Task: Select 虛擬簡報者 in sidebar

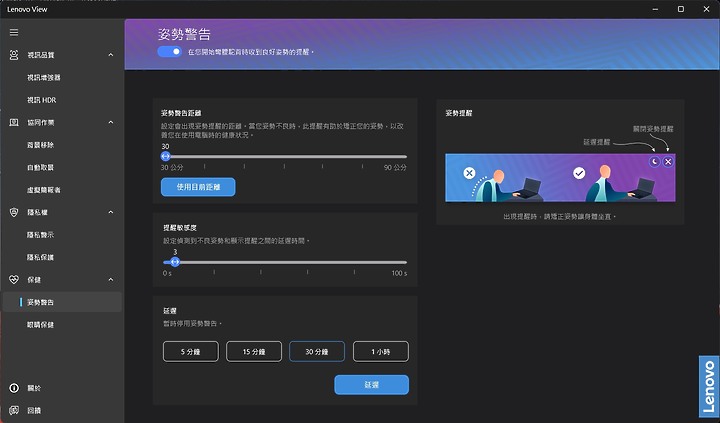Action: pyautogui.click(x=44, y=190)
